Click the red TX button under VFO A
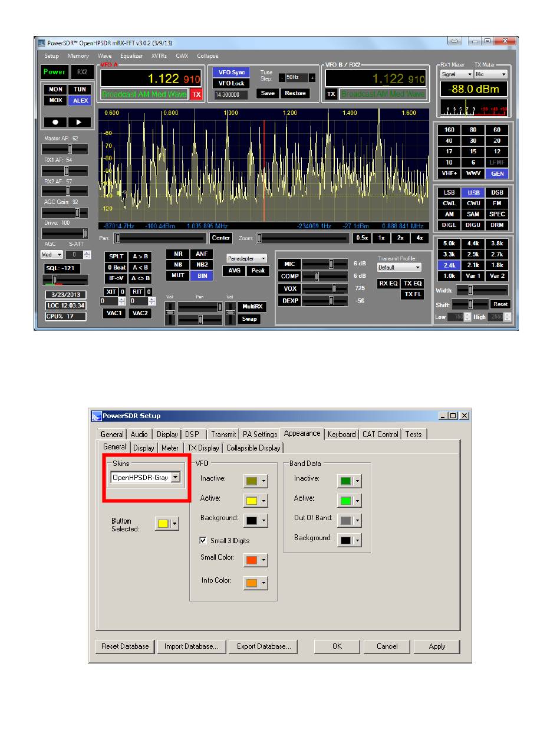The width and height of the screenshot is (560, 736). tap(196, 94)
